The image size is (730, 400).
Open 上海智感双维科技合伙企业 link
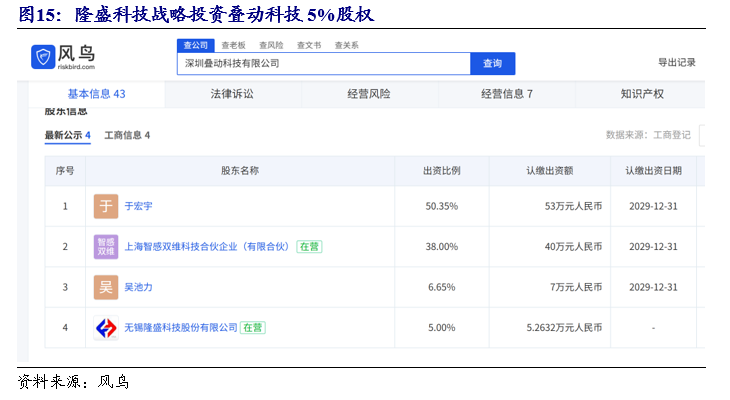207,247
